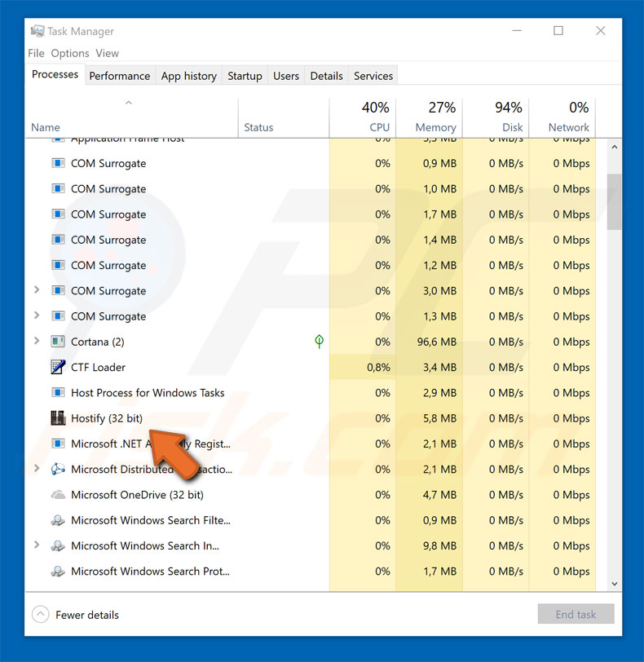This screenshot has height=662, width=644.
Task: Click icon of COM Surrogate using 0,9 MB
Action: coord(58,163)
